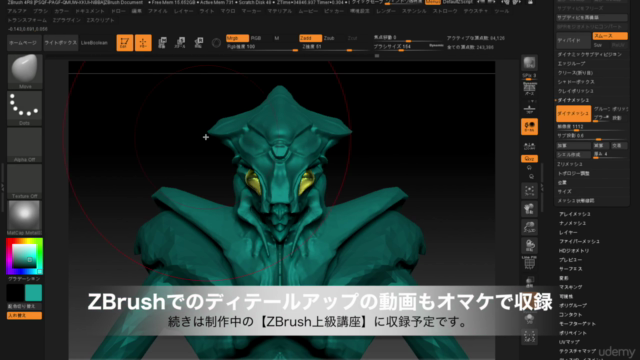This screenshot has width=640, height=360.
Task: Toggle the Line Fill PolyF icon
Action: point(529,263)
